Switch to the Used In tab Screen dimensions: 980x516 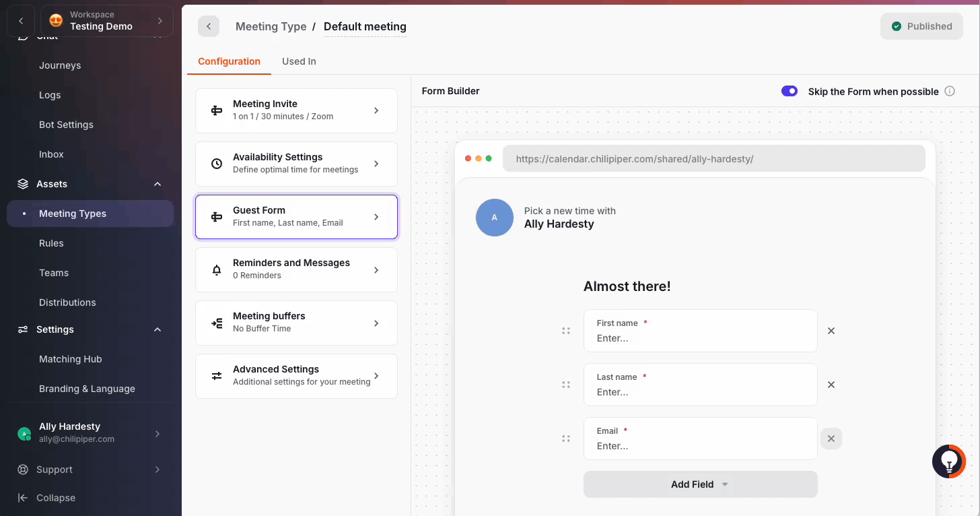point(299,61)
